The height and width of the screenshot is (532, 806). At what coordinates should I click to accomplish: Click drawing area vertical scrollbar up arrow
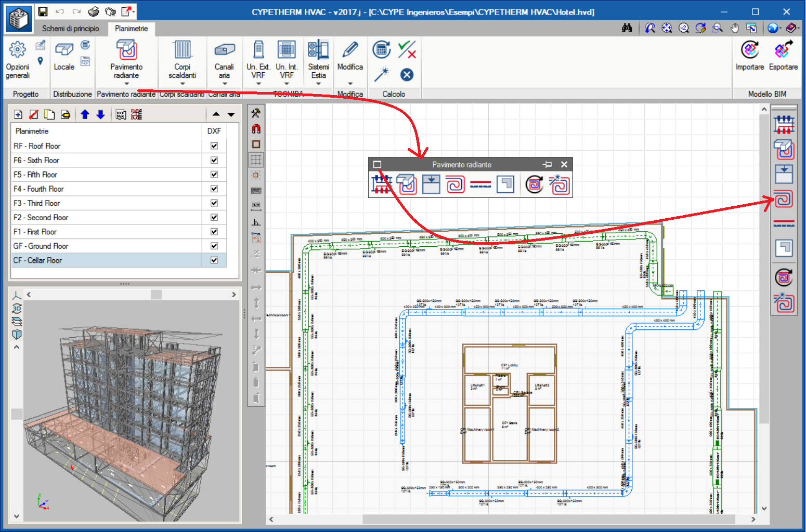[764, 109]
